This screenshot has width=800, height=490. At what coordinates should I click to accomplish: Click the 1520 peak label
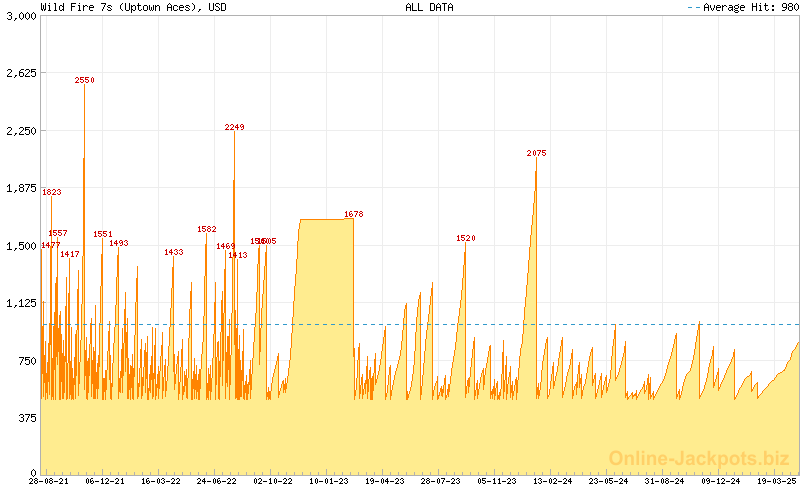click(465, 238)
